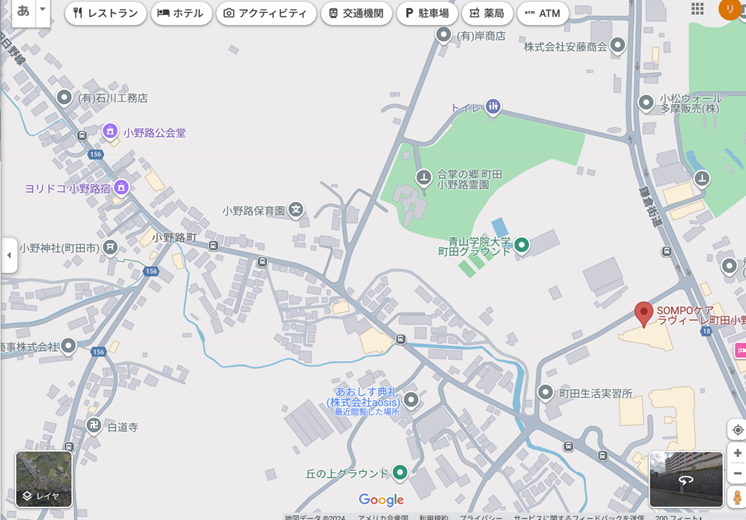Select the Pegman Street View icon
This screenshot has width=746, height=520.
(x=737, y=498)
